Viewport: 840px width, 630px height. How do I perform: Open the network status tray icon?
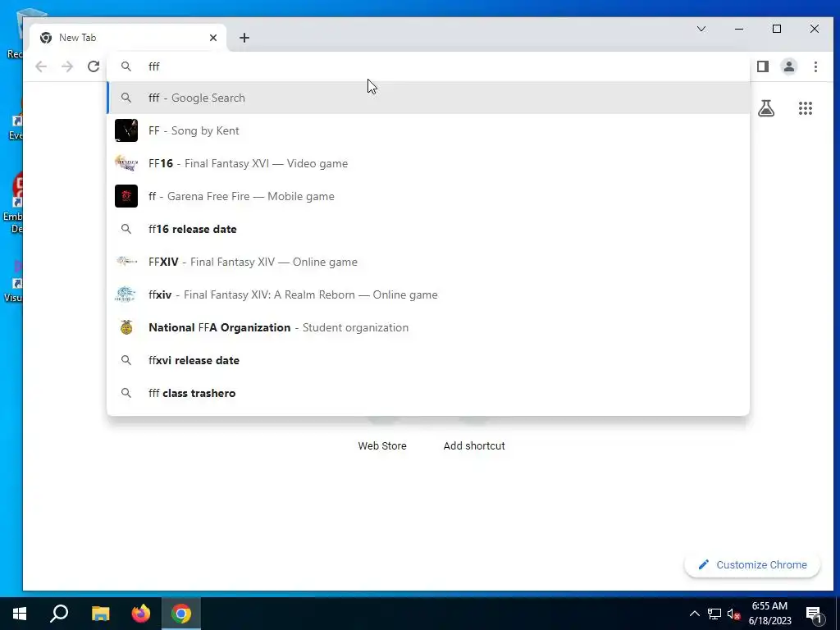click(x=714, y=614)
